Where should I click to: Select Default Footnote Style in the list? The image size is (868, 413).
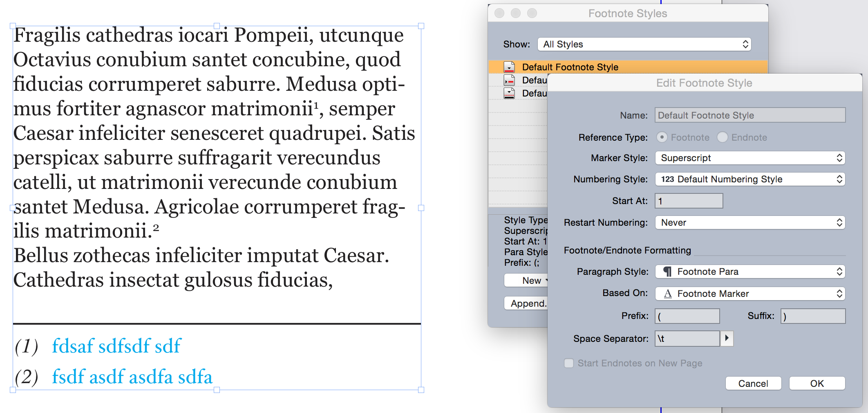(x=570, y=67)
